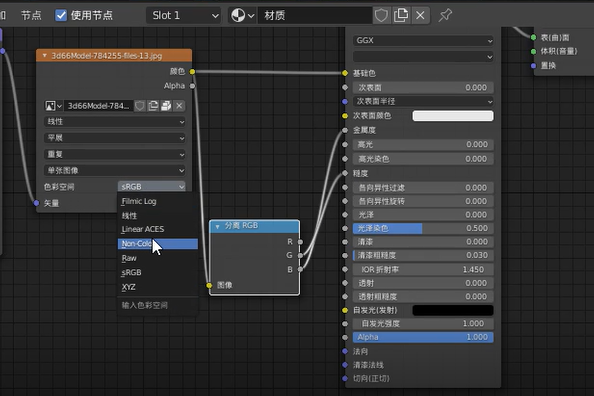Click the 自发光强度 1.000 field
Screen dimensions: 594x396
pyautogui.click(x=423, y=324)
